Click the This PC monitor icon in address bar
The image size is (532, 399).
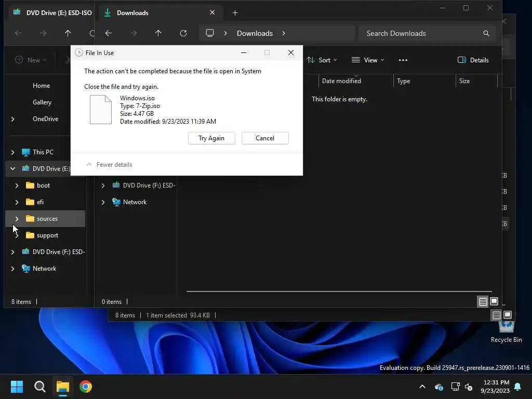[x=210, y=33]
